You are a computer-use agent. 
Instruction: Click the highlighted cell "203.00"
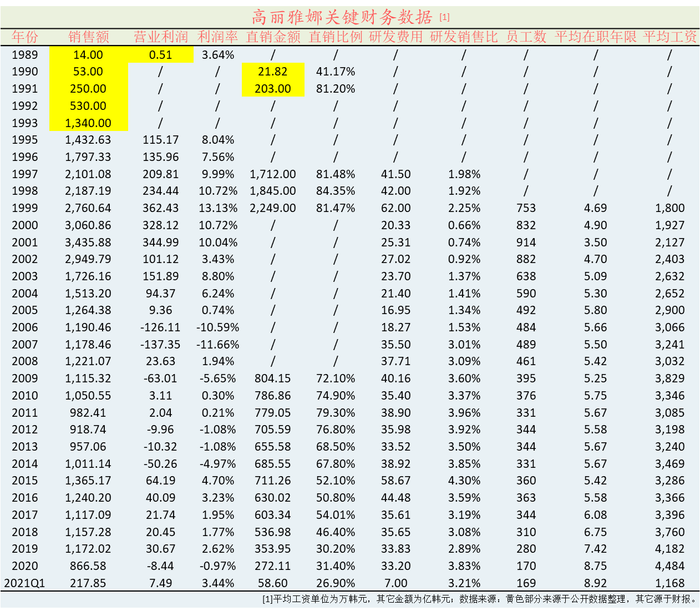point(273,89)
